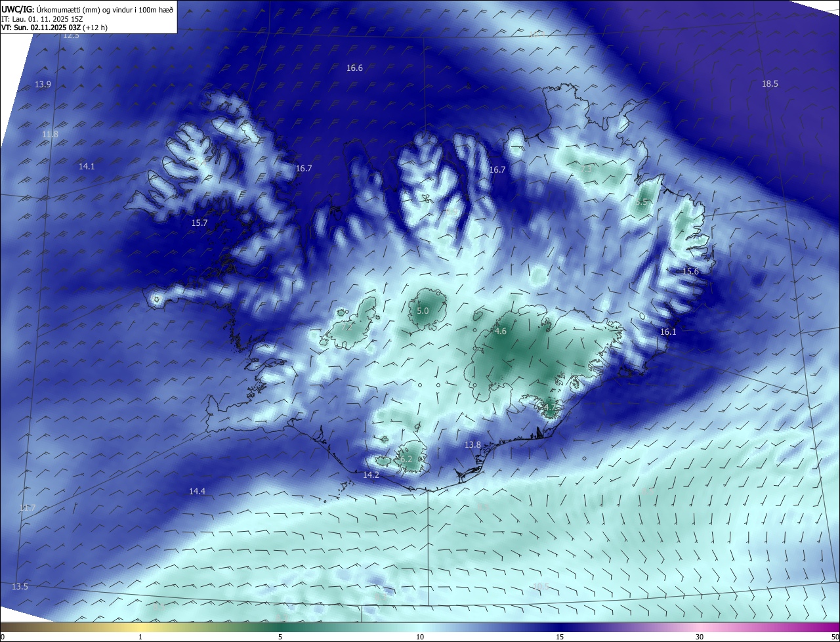Screen dimensions: 840x642
Task: Select the 1 tick on the color scale
Action: (x=141, y=637)
